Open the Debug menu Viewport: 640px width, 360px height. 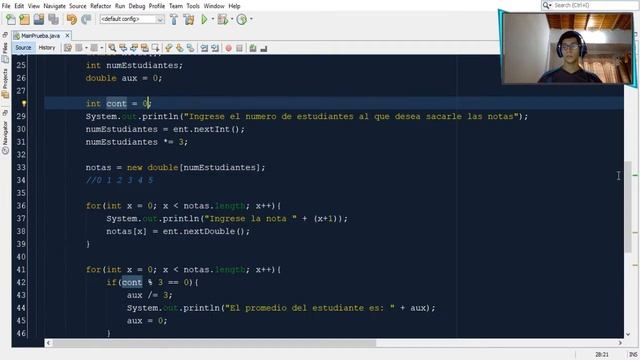click(137, 6)
